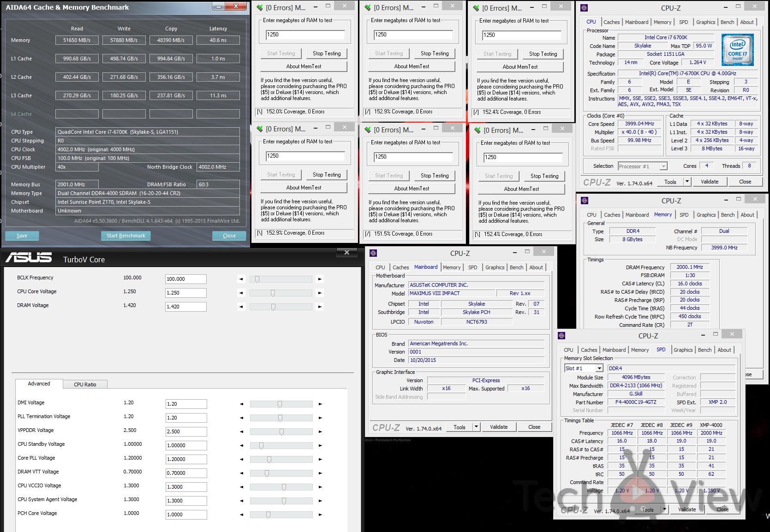Click Close button in AIDA64 benchmark
770x532 pixels.
(x=229, y=236)
